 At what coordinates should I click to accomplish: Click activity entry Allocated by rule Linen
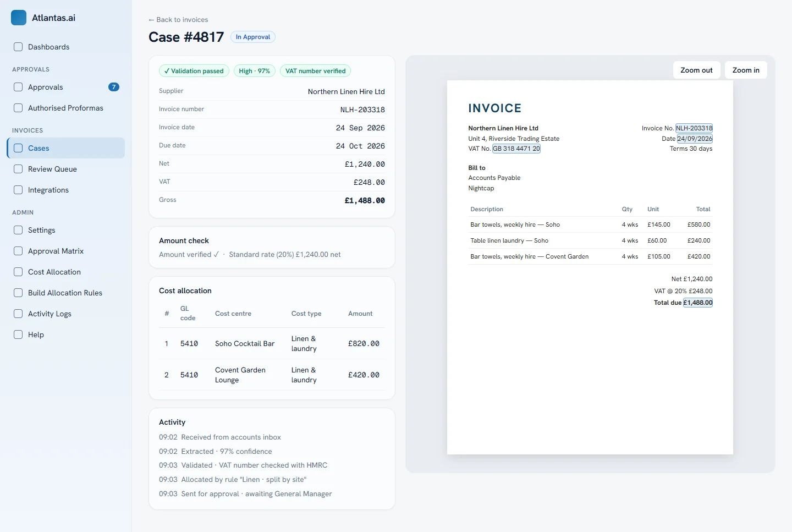[x=233, y=479]
